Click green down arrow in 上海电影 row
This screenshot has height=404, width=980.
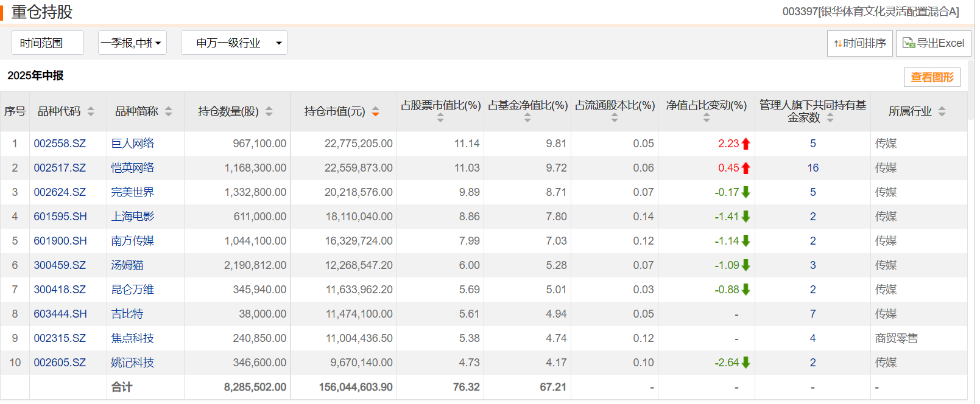pos(746,217)
